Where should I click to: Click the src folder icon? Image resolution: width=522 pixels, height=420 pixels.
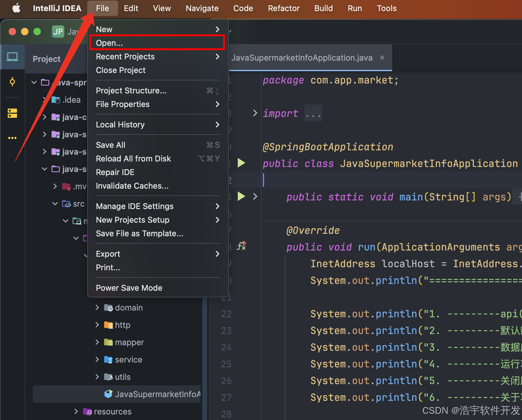click(x=66, y=204)
